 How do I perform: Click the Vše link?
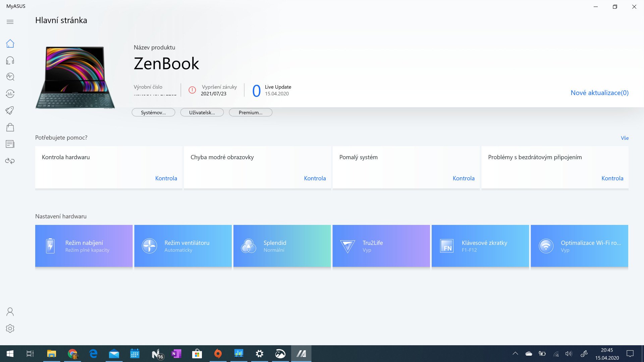click(x=625, y=138)
